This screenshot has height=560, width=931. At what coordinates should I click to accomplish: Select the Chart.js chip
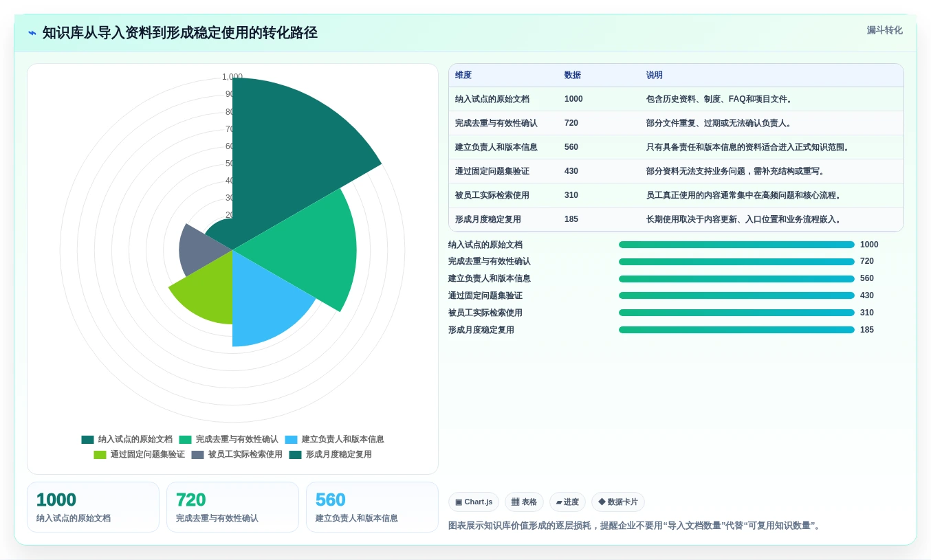pyautogui.click(x=474, y=502)
